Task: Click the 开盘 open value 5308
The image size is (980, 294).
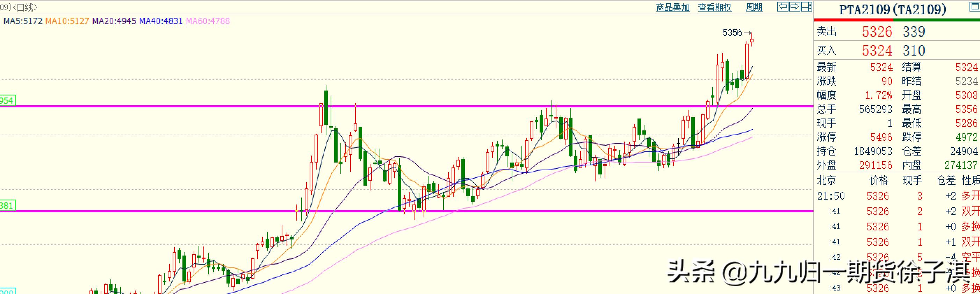Action: pyautogui.click(x=966, y=95)
